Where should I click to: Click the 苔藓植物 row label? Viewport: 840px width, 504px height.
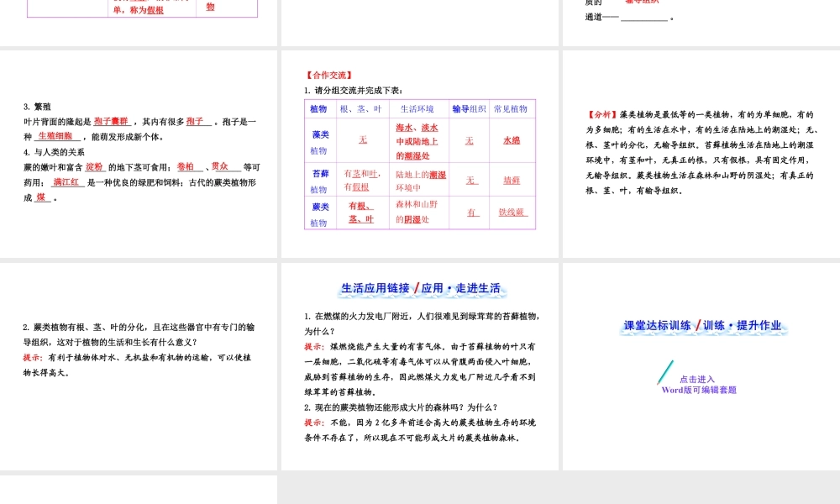(x=320, y=181)
